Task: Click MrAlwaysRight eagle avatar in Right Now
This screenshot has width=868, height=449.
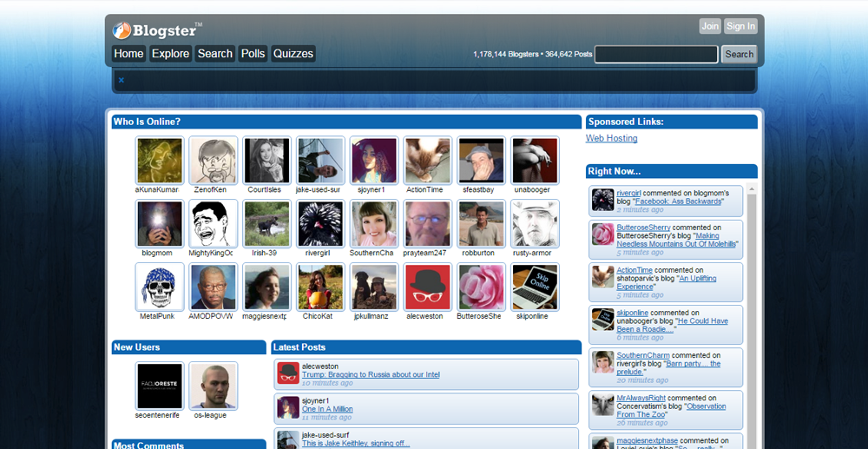Action: [603, 405]
